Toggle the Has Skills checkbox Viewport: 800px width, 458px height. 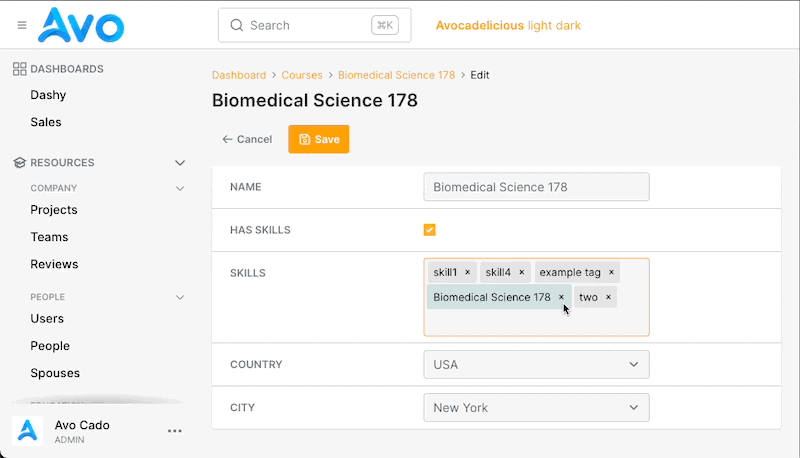coord(430,230)
